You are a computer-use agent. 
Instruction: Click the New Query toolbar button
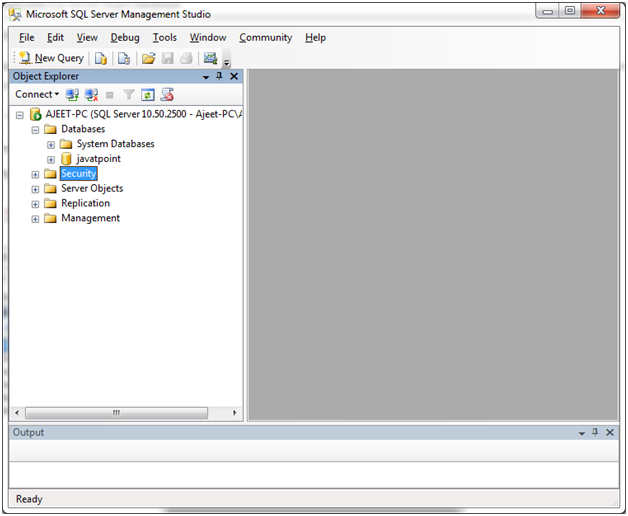(x=52, y=58)
